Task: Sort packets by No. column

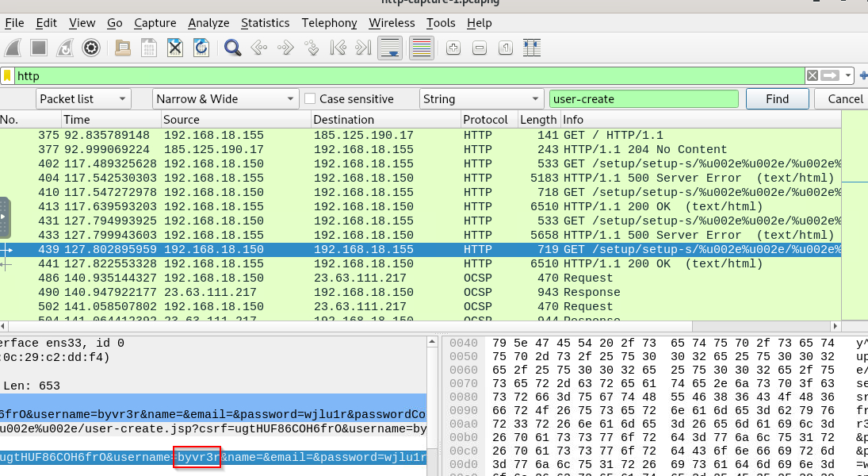Action: point(30,120)
